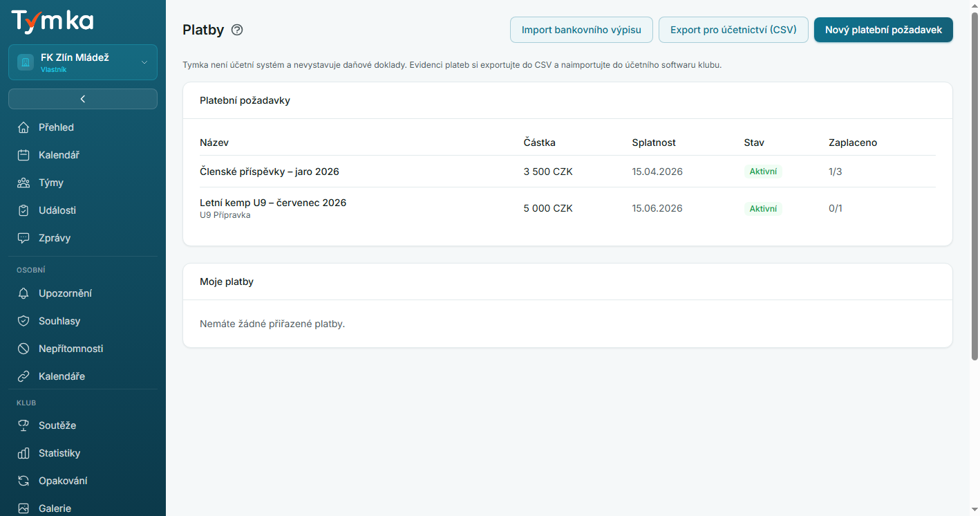Click Aktivní badge for Členské příspěvky
The height and width of the screenshot is (516, 980).
click(763, 172)
